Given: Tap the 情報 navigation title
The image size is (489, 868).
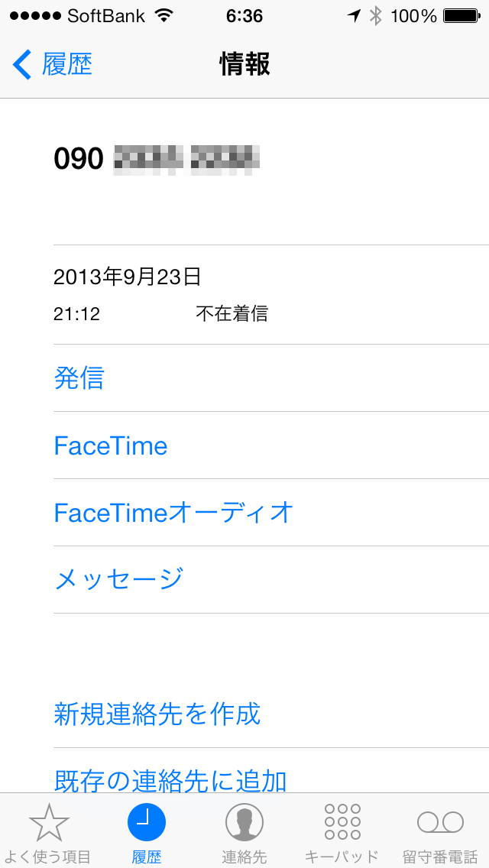Looking at the screenshot, I should 244,64.
